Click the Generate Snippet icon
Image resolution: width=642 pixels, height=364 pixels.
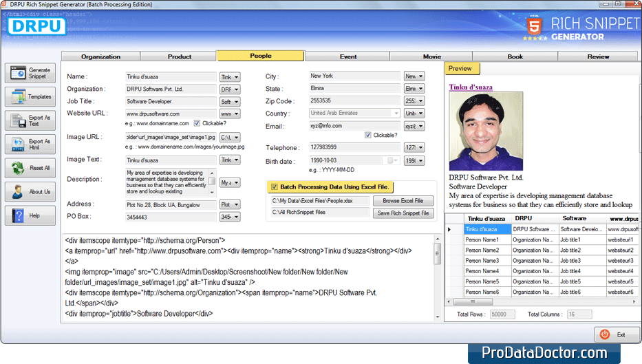point(18,74)
